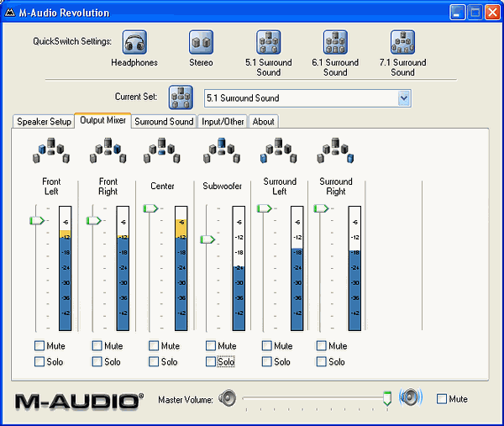Screen dimensions: 504x426
Task: Minimize the M-Audio Revolution window
Action: 458,13
